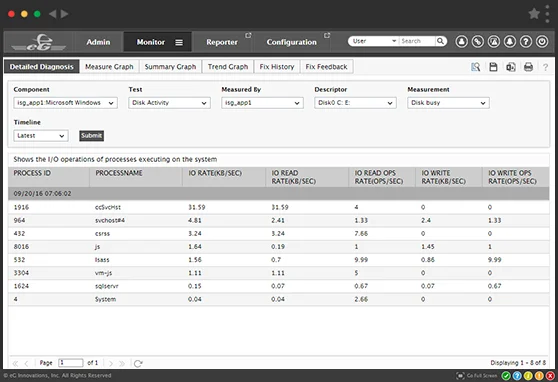Screen dimensions: 558x382
Task: Click the Reporter pop-out window icon
Action: point(248,35)
